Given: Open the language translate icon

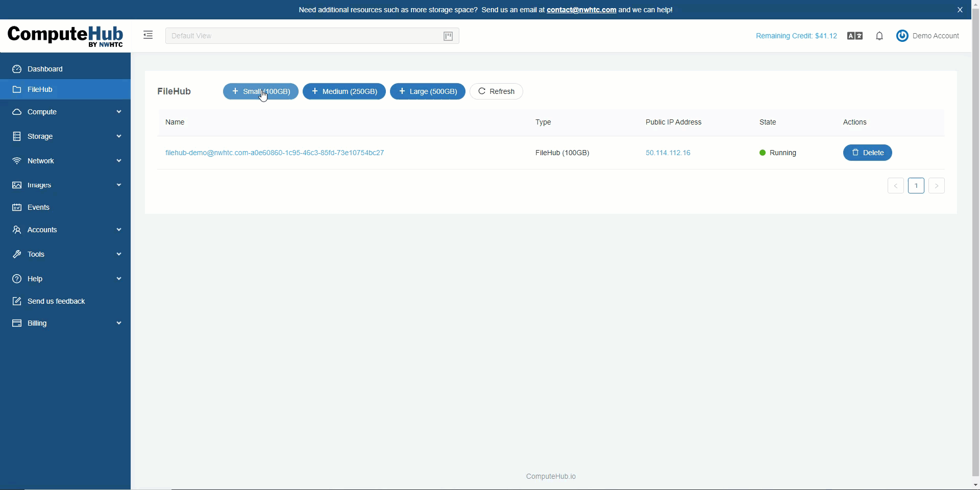Looking at the screenshot, I should click(855, 36).
